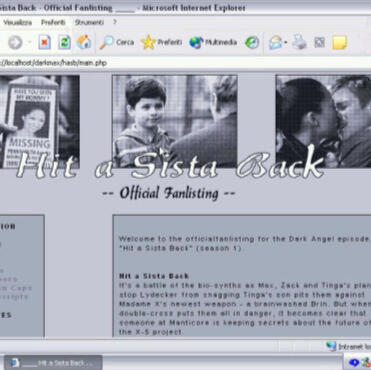
Task: Click the yellow note toolbar icon
Action: (x=339, y=43)
